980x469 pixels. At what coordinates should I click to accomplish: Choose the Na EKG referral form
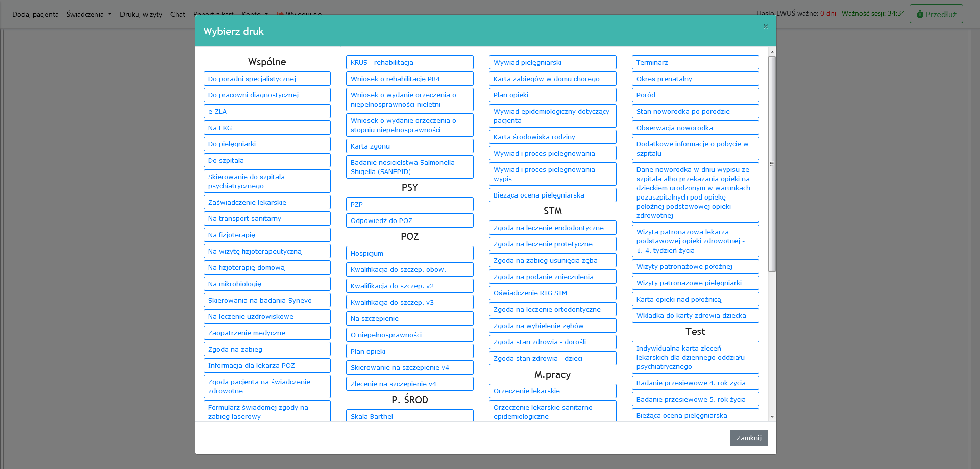(266, 128)
